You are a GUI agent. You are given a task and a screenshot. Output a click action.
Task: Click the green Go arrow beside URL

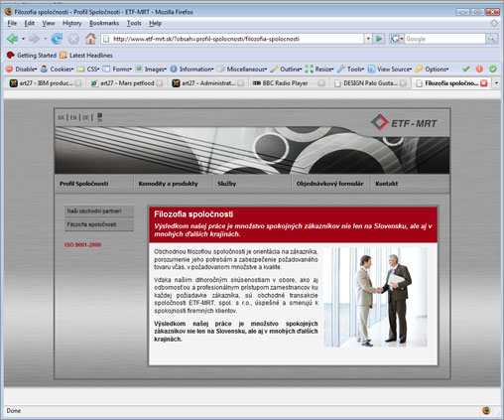(379, 39)
